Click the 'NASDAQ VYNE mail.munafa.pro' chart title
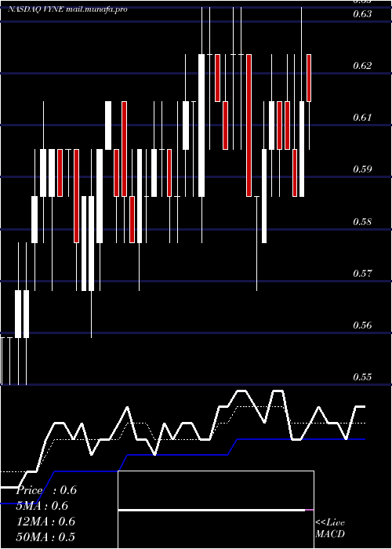This screenshot has width=392, height=549. pyautogui.click(x=67, y=9)
